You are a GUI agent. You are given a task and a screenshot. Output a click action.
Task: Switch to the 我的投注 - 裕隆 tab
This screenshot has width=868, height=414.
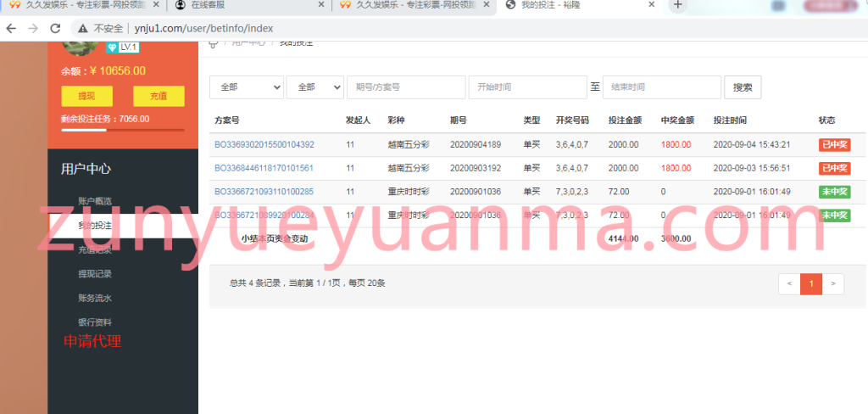pos(579,6)
